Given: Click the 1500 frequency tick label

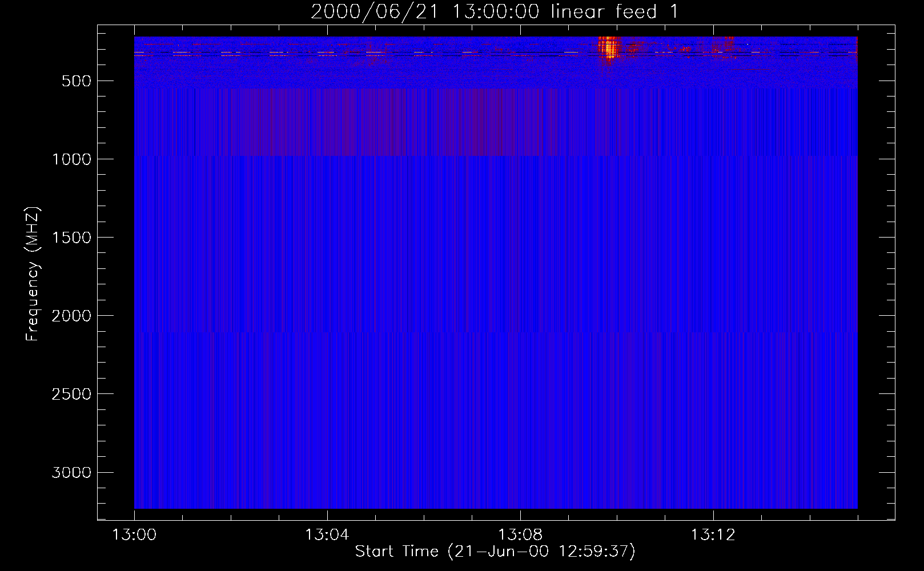Looking at the screenshot, I should point(71,238).
